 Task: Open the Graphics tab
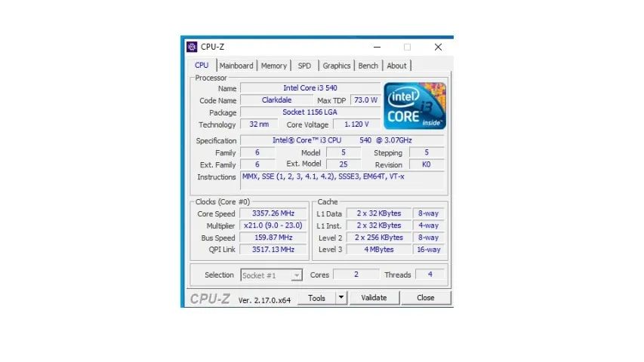point(337,66)
